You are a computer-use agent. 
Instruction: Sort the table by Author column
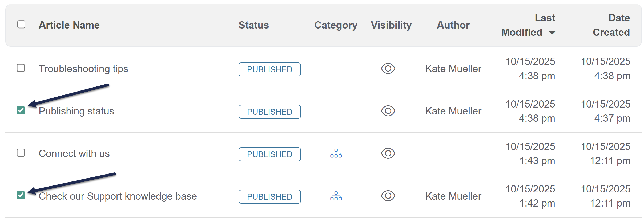coord(453,25)
